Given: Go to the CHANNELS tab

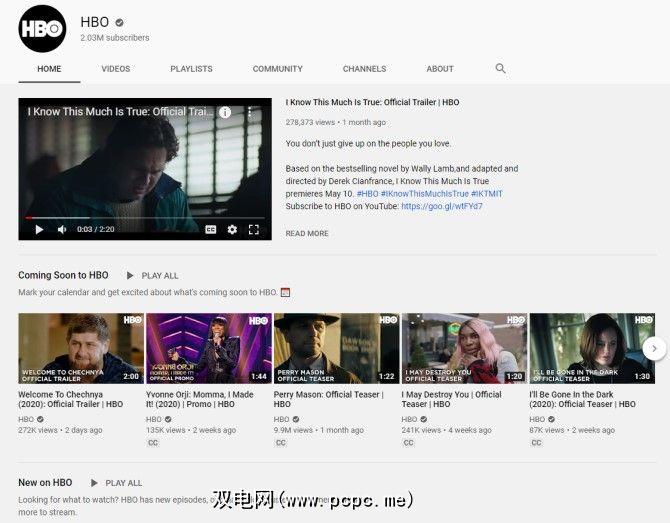Looking at the screenshot, I should [x=364, y=69].
